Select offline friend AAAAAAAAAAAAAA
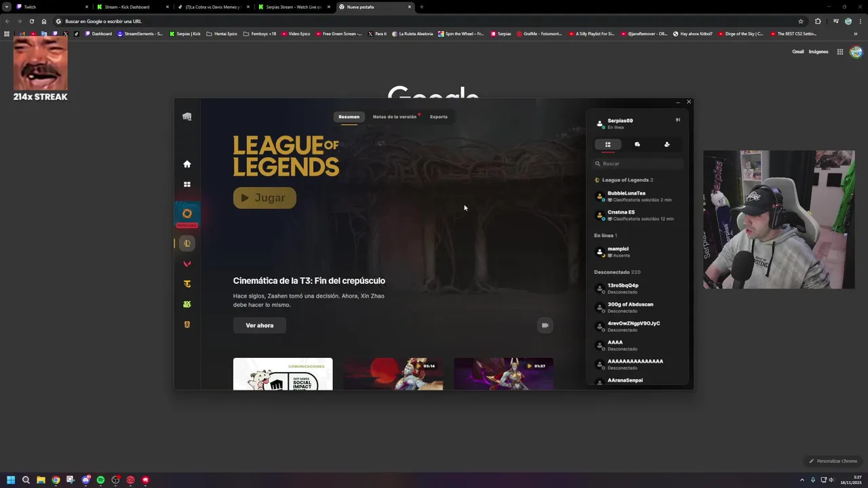 (x=637, y=365)
